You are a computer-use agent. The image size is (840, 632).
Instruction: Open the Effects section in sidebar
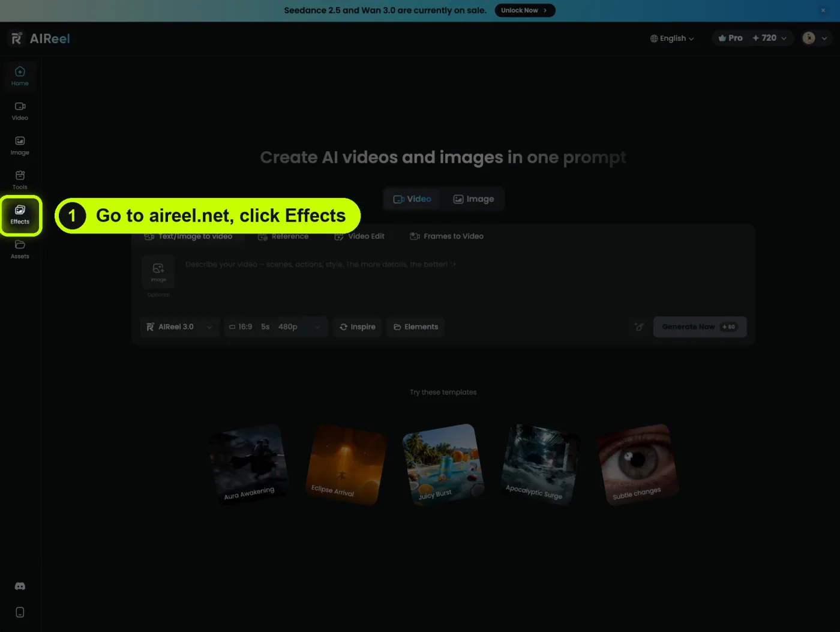tap(20, 215)
